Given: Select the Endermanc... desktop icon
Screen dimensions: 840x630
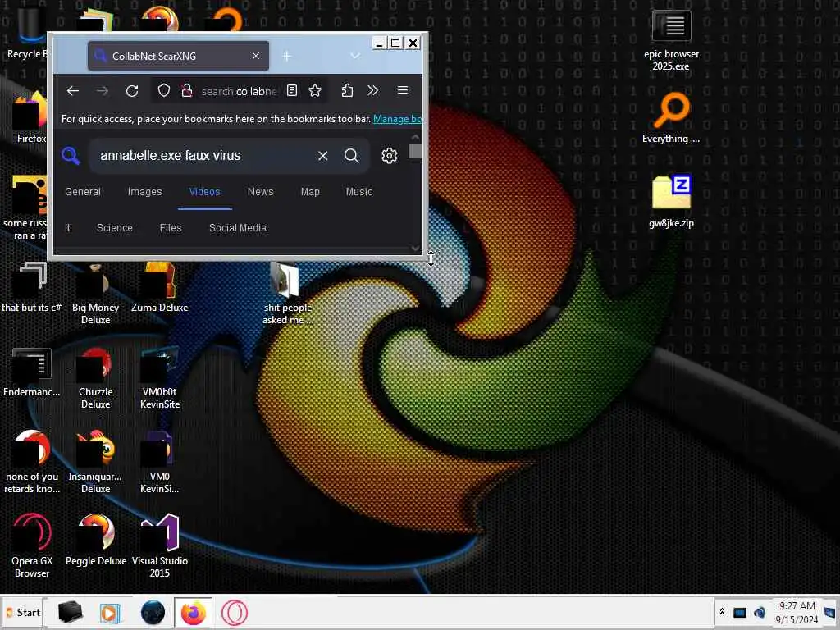Looking at the screenshot, I should click(x=32, y=372).
